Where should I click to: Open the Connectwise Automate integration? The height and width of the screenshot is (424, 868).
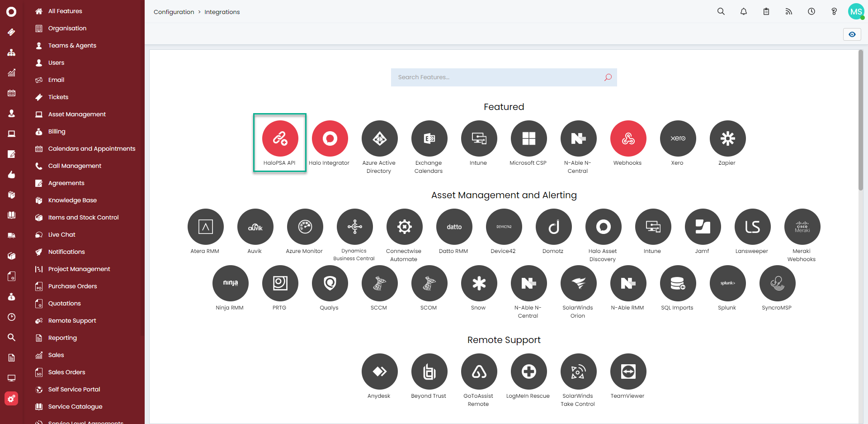(404, 227)
